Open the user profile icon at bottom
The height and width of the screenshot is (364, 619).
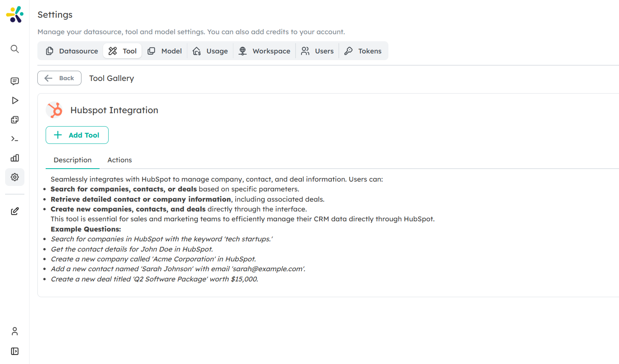pos(15,331)
